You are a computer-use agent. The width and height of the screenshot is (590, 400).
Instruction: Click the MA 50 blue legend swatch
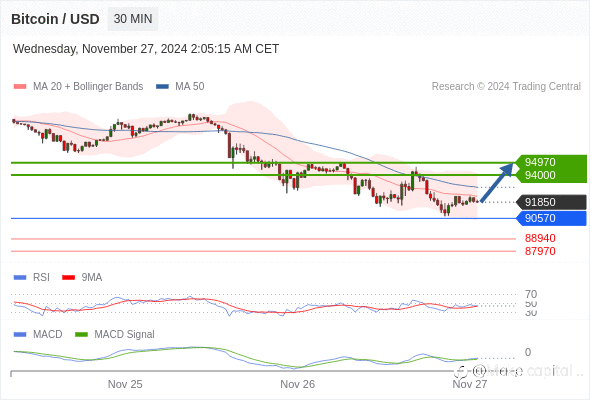click(x=163, y=87)
